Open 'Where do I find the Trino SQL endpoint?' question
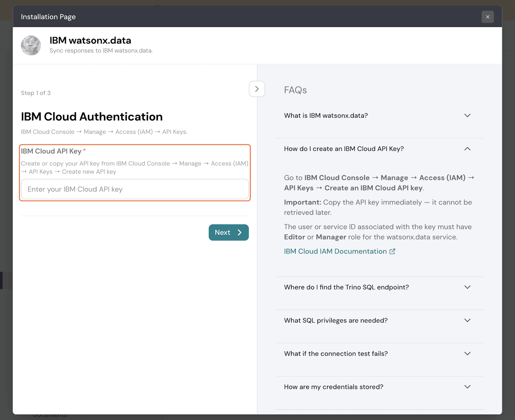Screen dimensions: 515x420 pyautogui.click(x=346, y=287)
